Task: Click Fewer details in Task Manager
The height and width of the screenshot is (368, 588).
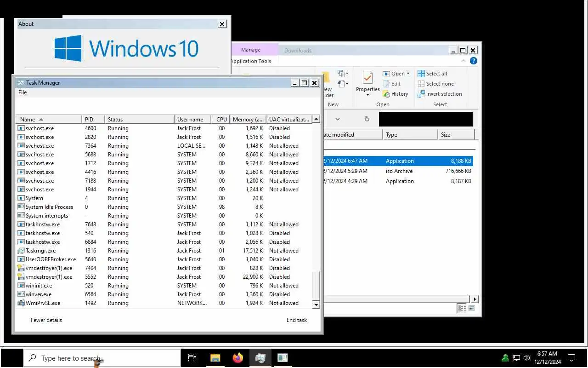Action: click(46, 320)
